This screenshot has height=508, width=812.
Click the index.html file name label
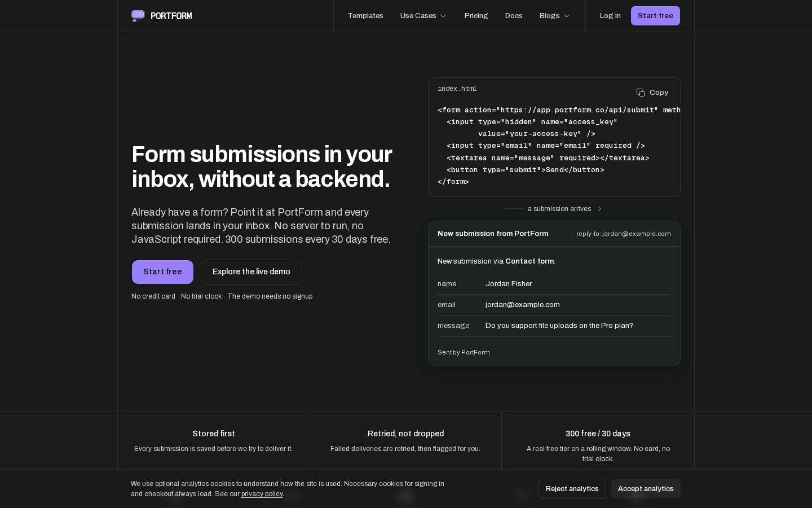(457, 89)
